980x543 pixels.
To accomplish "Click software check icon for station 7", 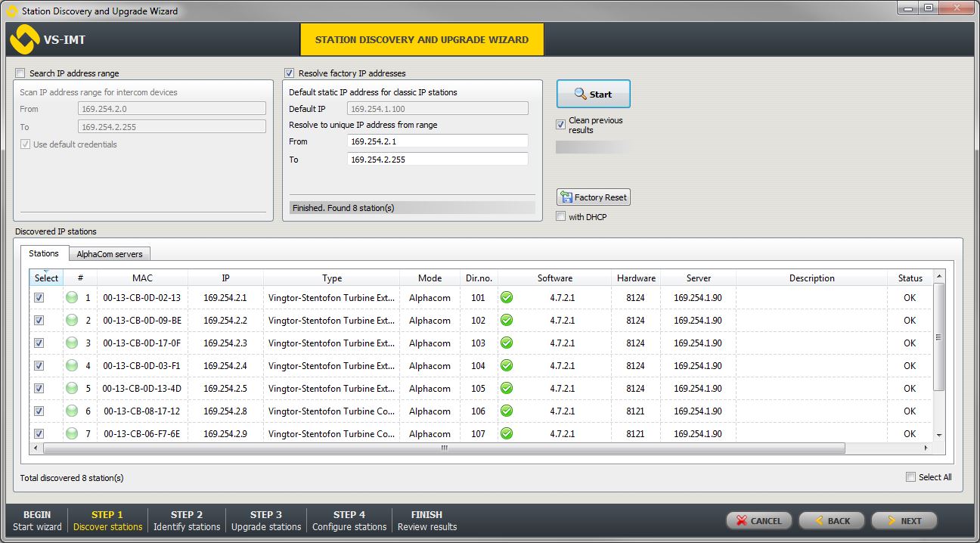I will pyautogui.click(x=507, y=434).
